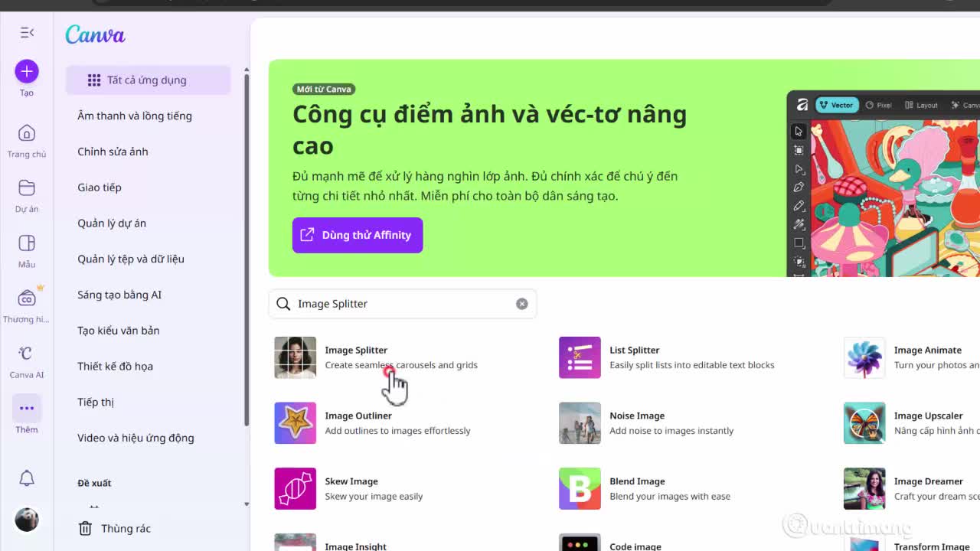Select Quản lý tệp và dữ liệu
The height and width of the screenshot is (551, 980).
[x=131, y=259]
